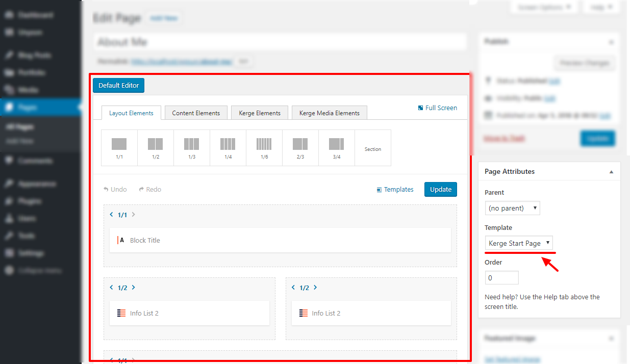Open the Template dropdown showing Kerge Start Page
This screenshot has width=630, height=364.
[519, 243]
